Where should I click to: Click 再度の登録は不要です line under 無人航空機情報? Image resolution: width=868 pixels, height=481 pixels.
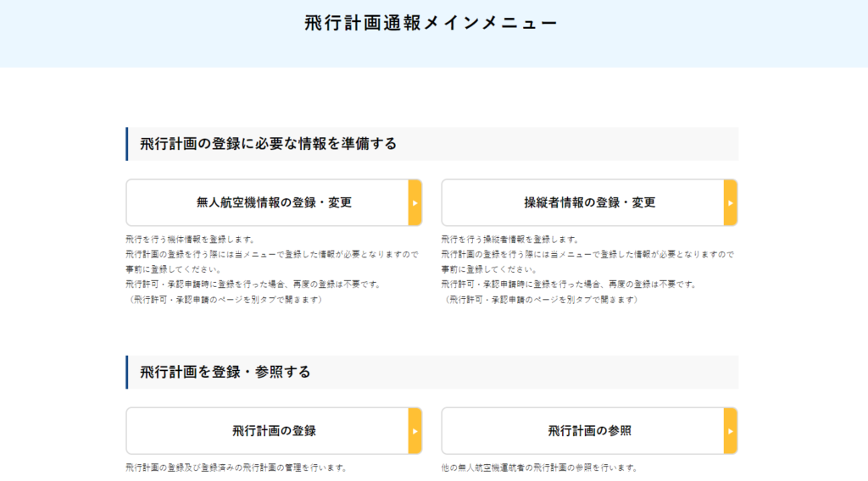point(253,285)
